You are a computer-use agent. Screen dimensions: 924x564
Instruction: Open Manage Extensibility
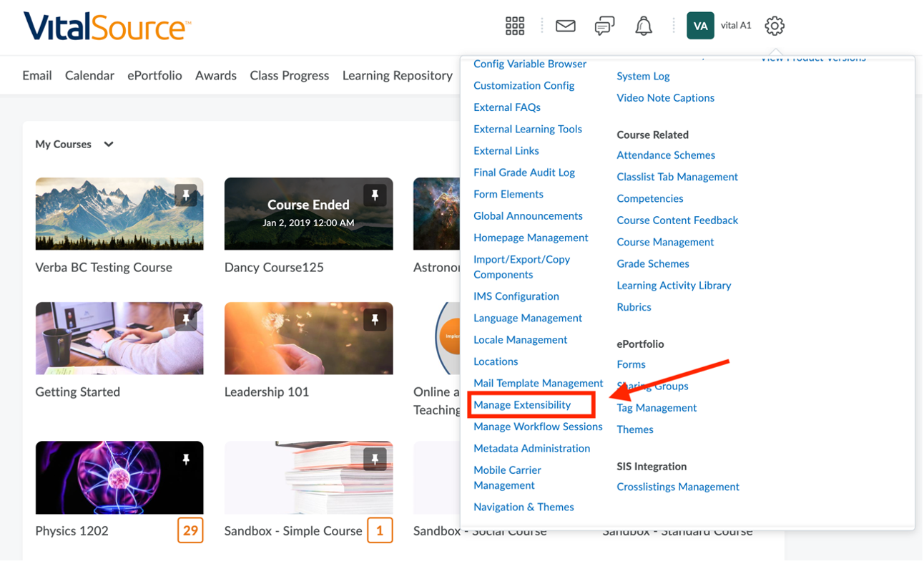(x=522, y=405)
